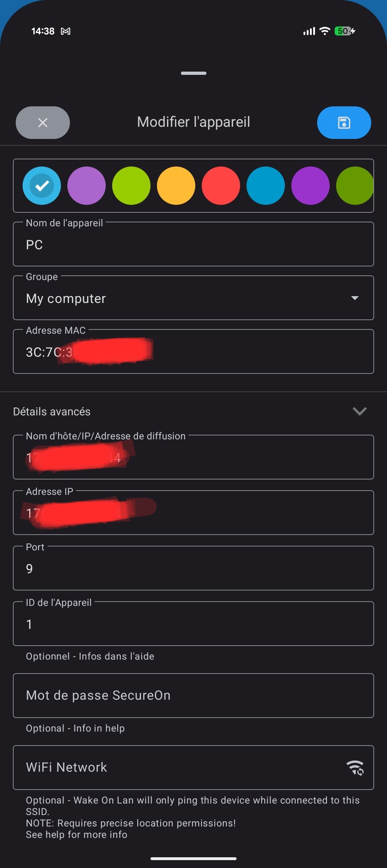
Task: Tap the WiFi Network field
Action: point(179,767)
